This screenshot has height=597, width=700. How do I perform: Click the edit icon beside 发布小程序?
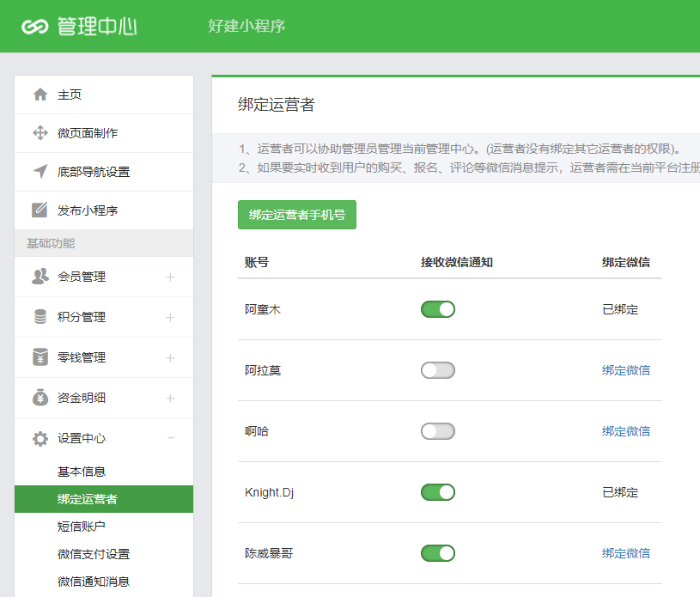(40, 210)
